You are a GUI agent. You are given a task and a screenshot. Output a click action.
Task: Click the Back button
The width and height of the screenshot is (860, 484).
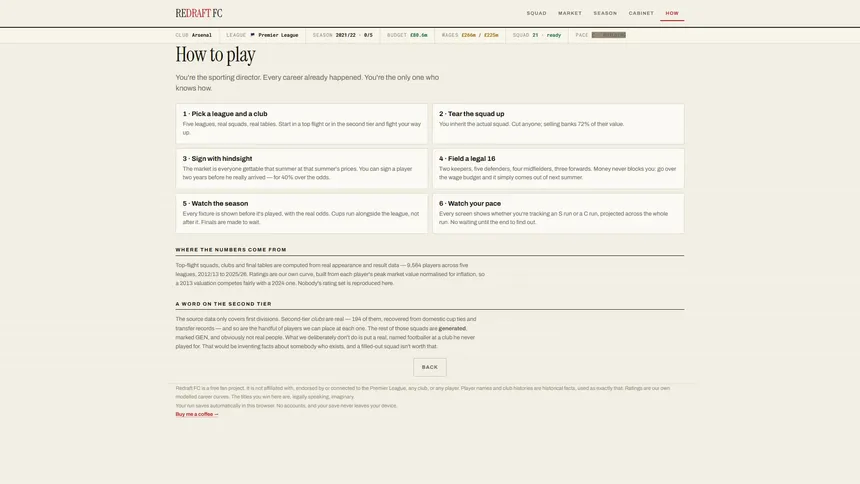(x=429, y=367)
